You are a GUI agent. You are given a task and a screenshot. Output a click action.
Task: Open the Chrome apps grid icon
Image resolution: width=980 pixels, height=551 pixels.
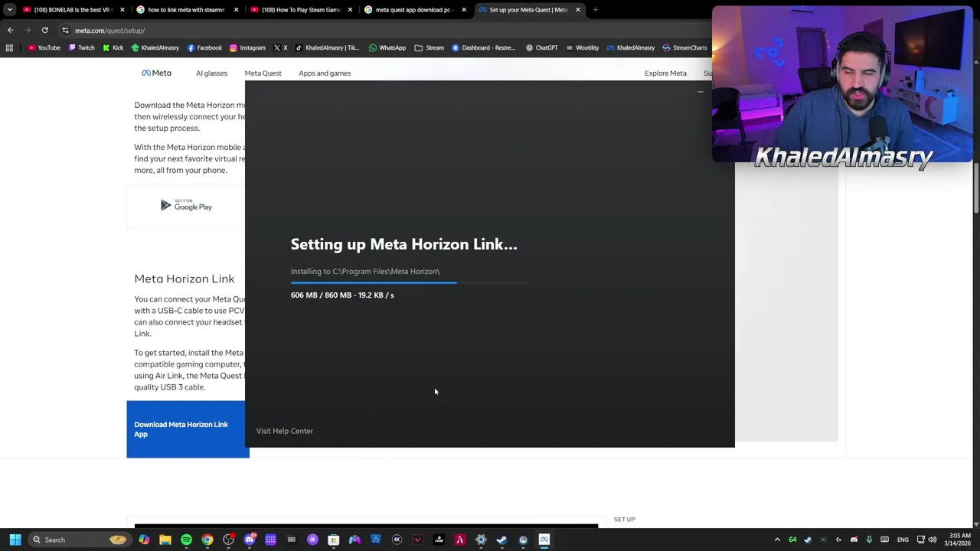click(x=9, y=47)
